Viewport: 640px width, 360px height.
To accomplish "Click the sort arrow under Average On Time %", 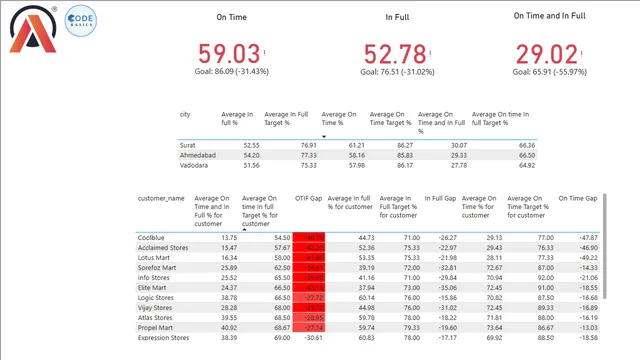I will click(324, 136).
